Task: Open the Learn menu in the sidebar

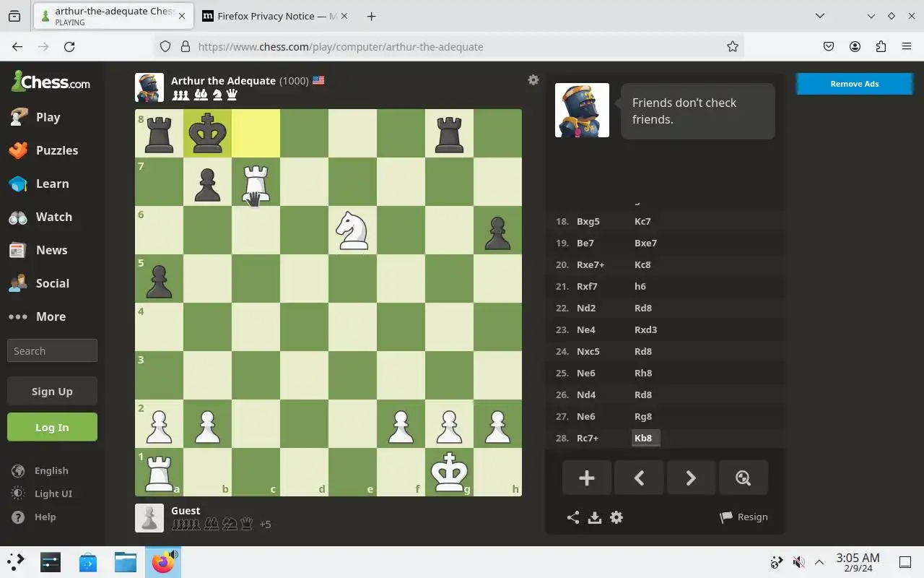Action: point(52,184)
